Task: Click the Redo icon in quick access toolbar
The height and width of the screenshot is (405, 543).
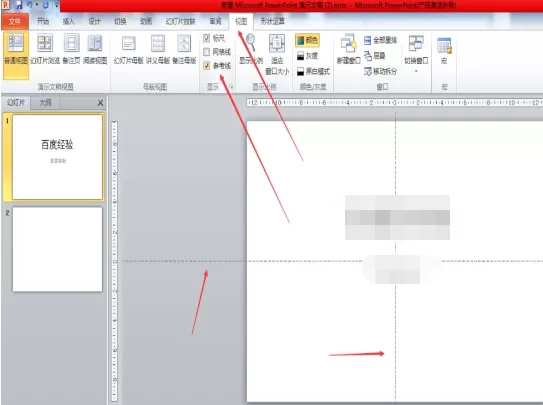Action: (x=45, y=5)
